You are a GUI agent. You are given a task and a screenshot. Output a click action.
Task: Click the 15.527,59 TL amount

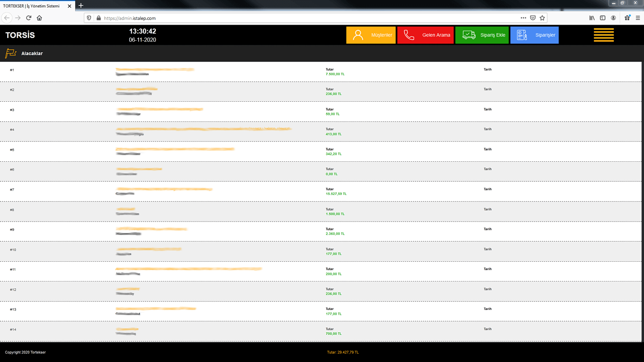336,194
